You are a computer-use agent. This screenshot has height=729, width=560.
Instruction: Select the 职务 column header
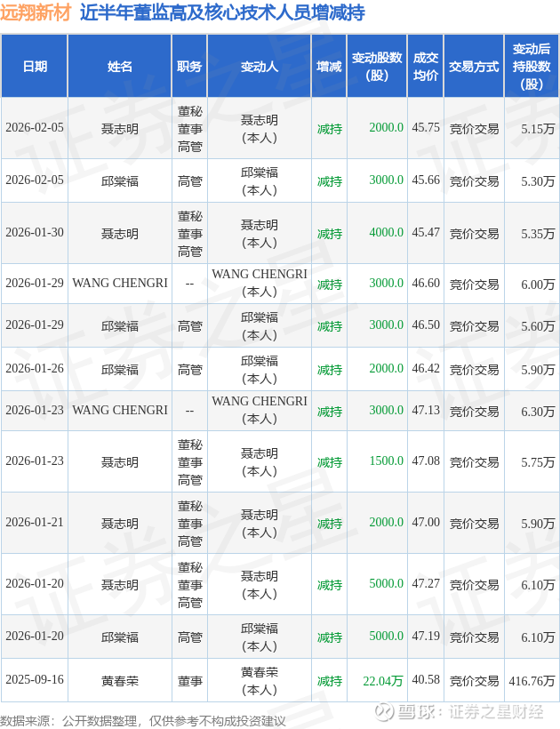pos(189,67)
